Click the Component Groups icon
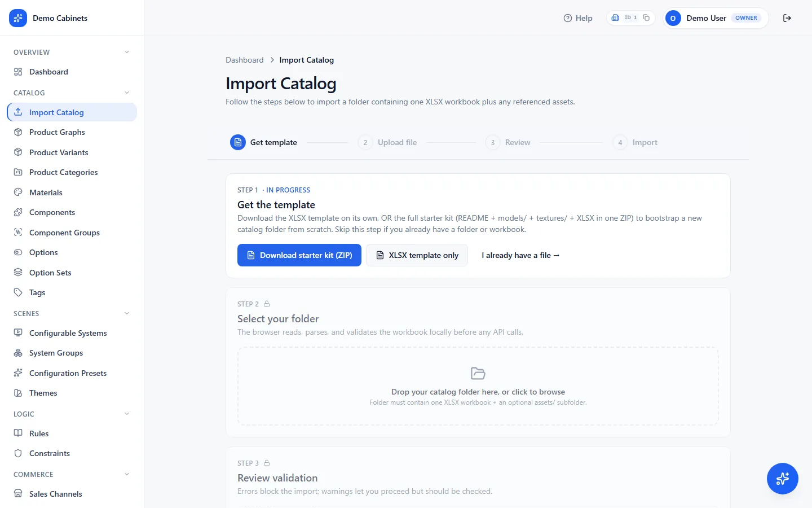 click(18, 233)
